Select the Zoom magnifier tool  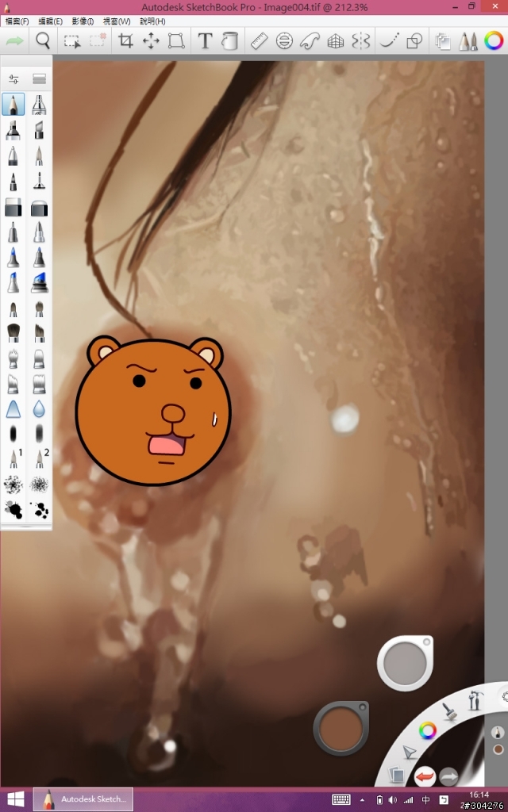coord(43,40)
